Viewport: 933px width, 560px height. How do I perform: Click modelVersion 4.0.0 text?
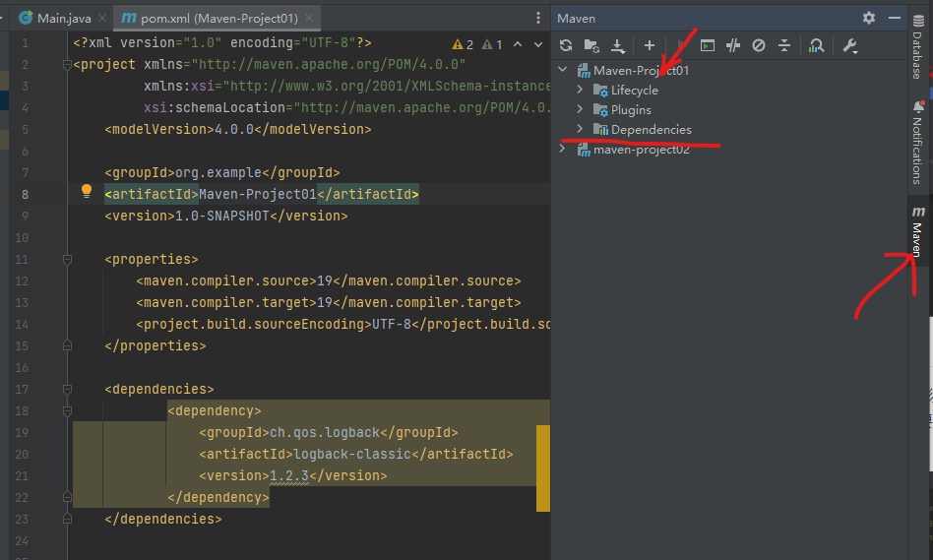237,129
